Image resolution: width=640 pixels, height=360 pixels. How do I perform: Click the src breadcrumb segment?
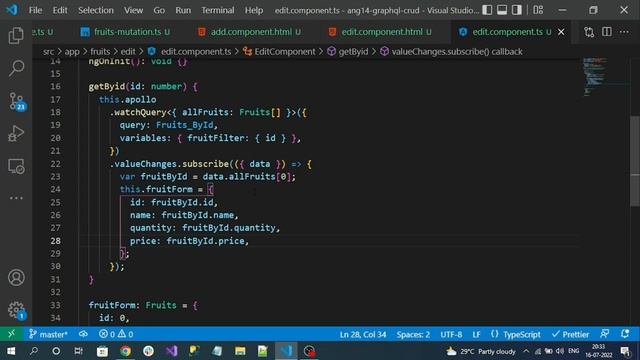click(48, 51)
